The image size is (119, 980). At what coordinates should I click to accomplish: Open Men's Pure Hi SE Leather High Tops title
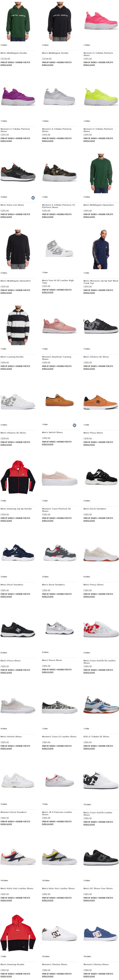point(58,281)
